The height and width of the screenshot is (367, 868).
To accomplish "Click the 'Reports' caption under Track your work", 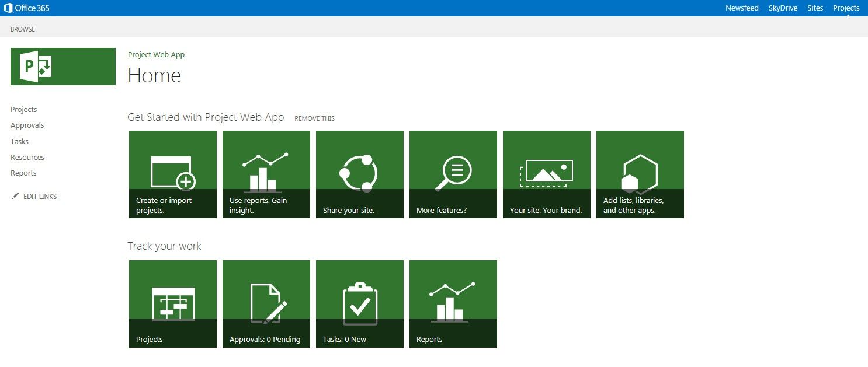I will coord(429,340).
